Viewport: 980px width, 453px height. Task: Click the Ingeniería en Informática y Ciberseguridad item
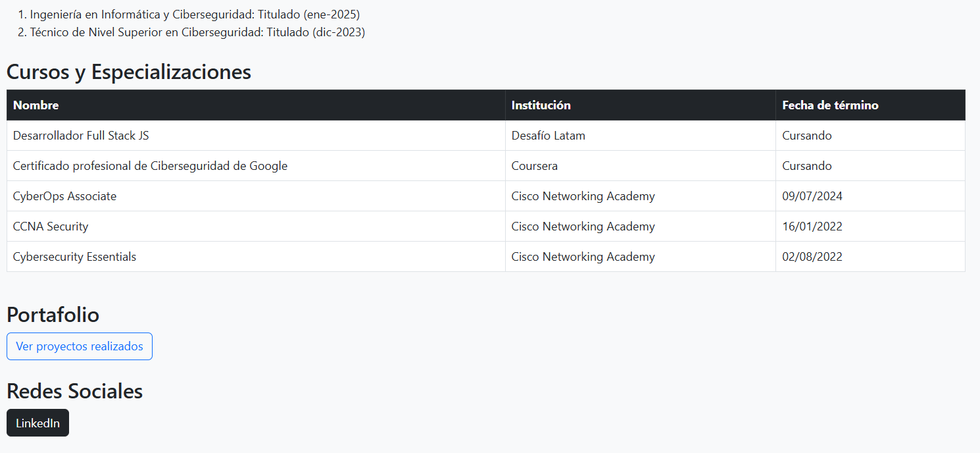(x=195, y=14)
